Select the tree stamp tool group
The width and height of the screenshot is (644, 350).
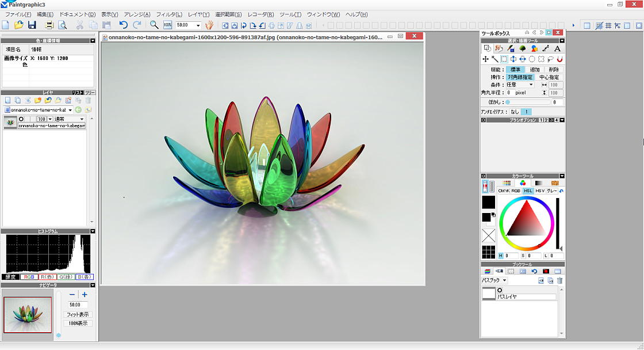pos(523,48)
